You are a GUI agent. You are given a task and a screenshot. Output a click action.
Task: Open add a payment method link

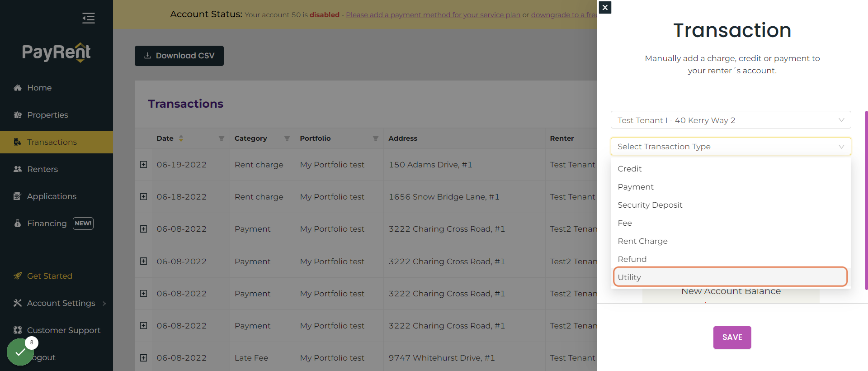coord(433,15)
